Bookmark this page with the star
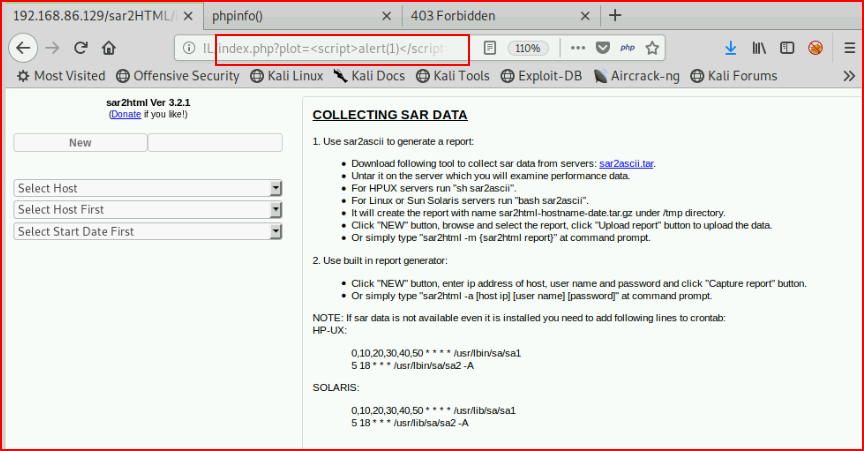Screen dimensions: 864x451 point(652,48)
